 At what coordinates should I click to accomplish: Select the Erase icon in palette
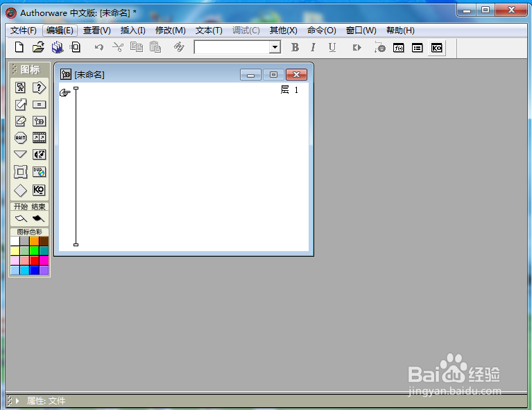point(20,121)
